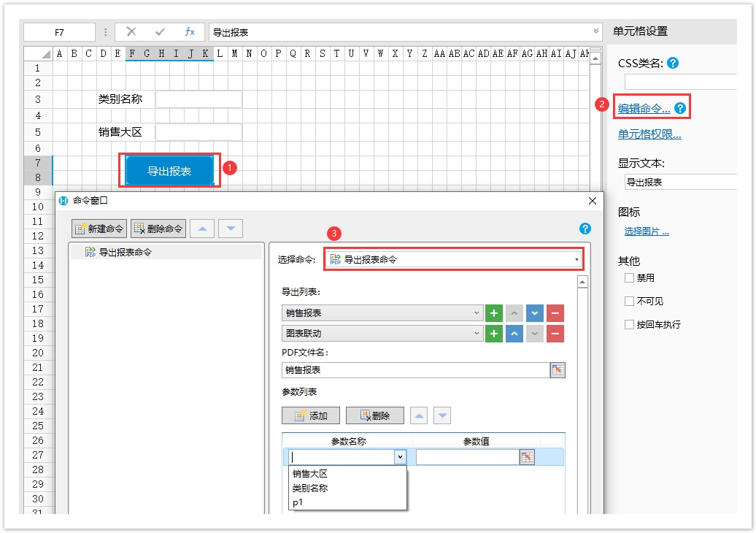The height and width of the screenshot is (533, 756).
Task: Click red minus button beside 图表联动 row
Action: coord(555,333)
